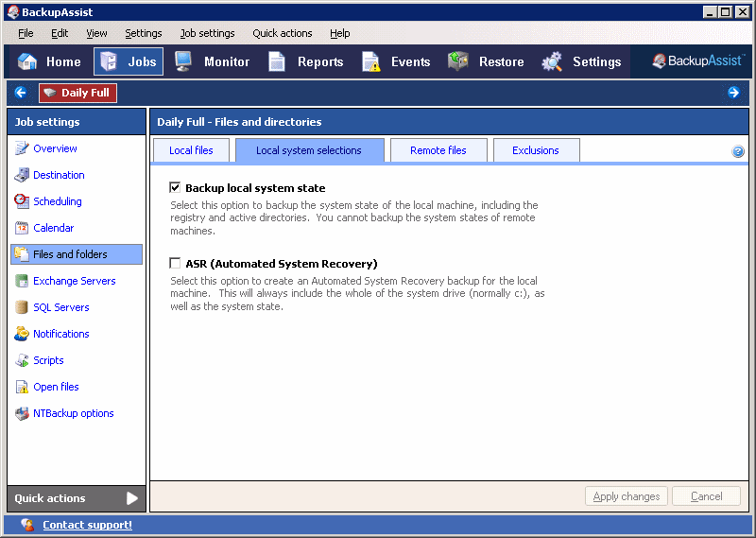Image resolution: width=756 pixels, height=538 pixels.
Task: Click the Restore icon in toolbar
Action: (x=458, y=61)
